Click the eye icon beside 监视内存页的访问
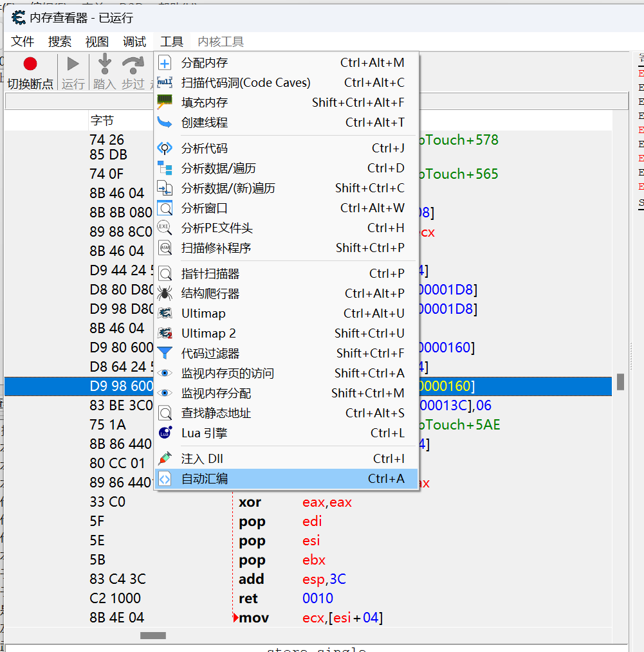644x652 pixels. click(165, 373)
